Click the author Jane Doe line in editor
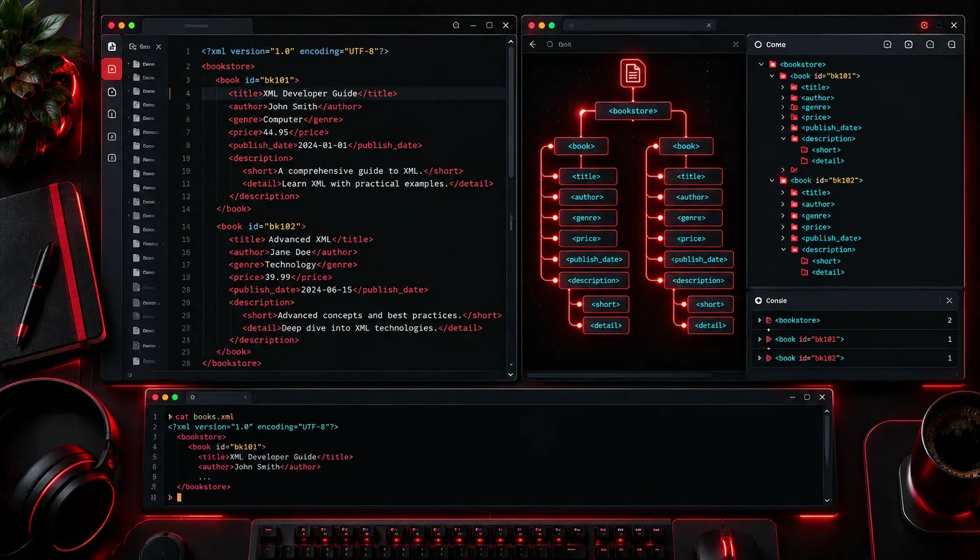Viewport: 980px width, 560px height. (x=293, y=252)
